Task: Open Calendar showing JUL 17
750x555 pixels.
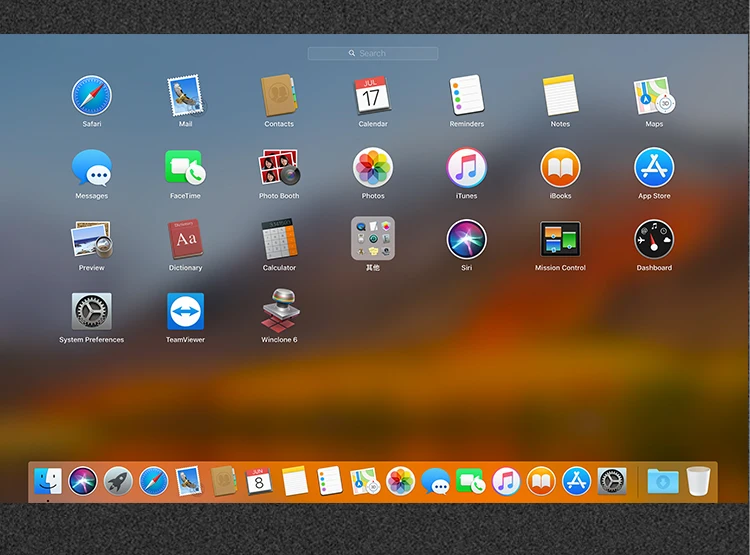Action: coord(373,96)
